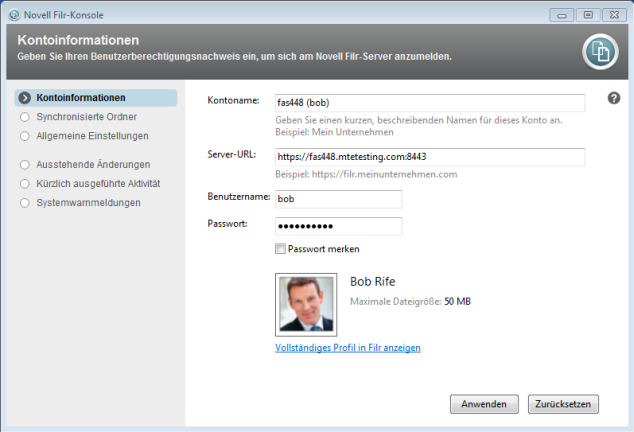Viewport: 634px width, 432px height.
Task: Click the help question mark icon
Action: [613, 98]
